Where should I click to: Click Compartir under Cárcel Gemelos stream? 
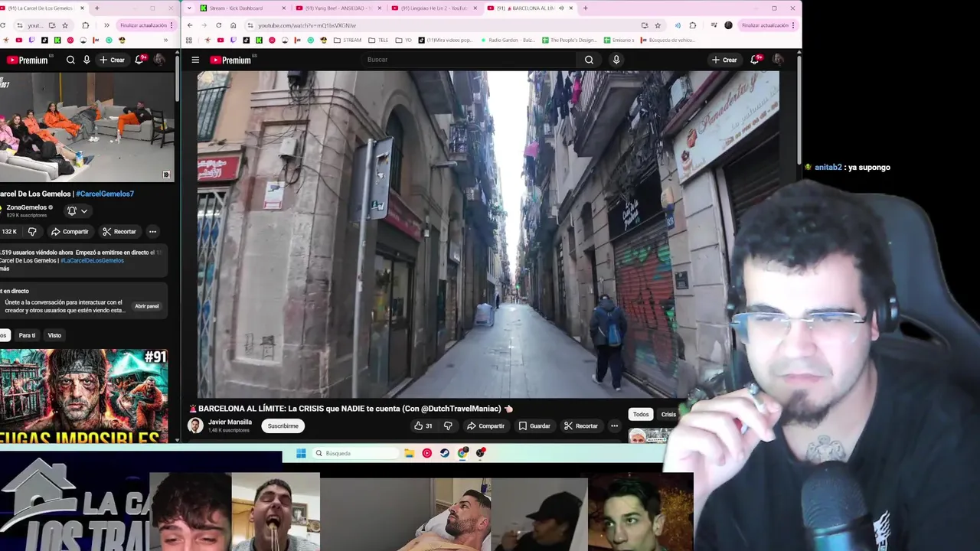(70, 231)
